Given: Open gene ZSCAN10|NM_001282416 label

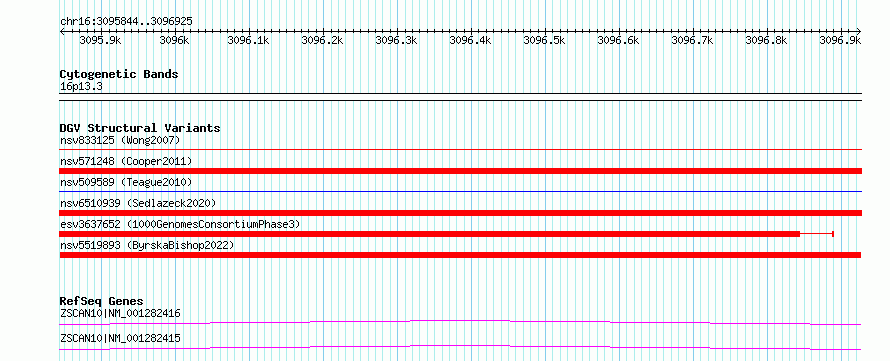Looking at the screenshot, I should (x=120, y=313).
